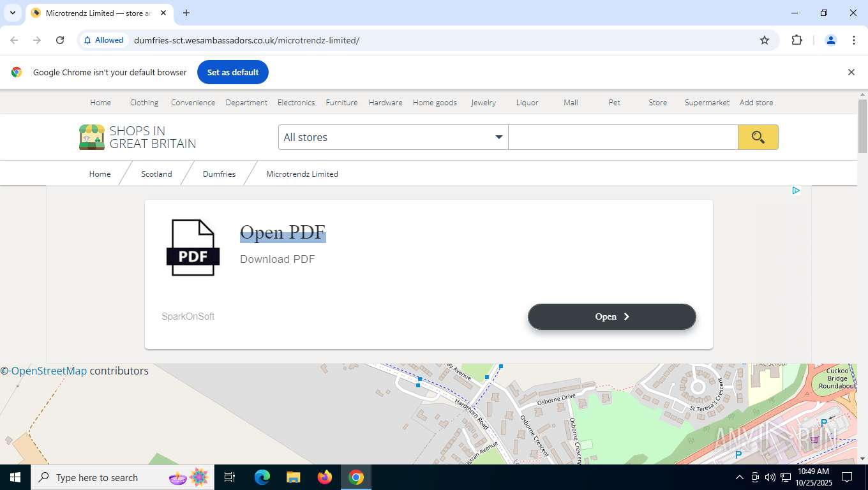The height and width of the screenshot is (490, 868).
Task: Reload the page
Action: coord(60,40)
